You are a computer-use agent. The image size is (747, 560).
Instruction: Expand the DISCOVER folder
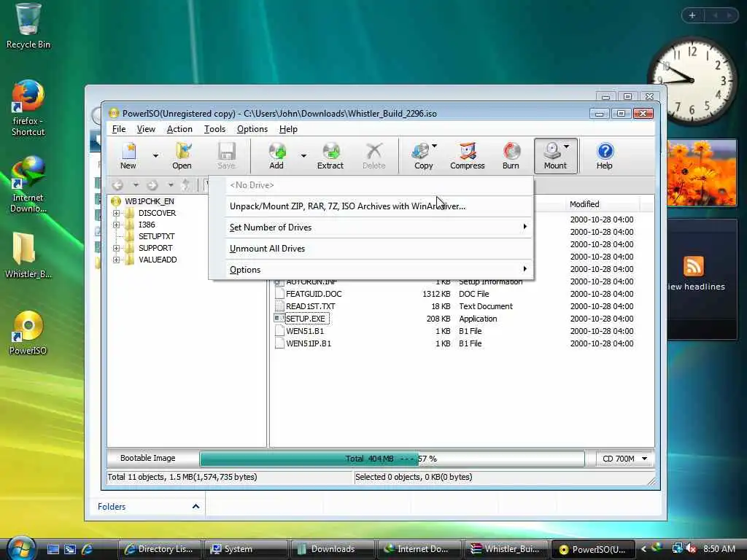pyautogui.click(x=116, y=213)
